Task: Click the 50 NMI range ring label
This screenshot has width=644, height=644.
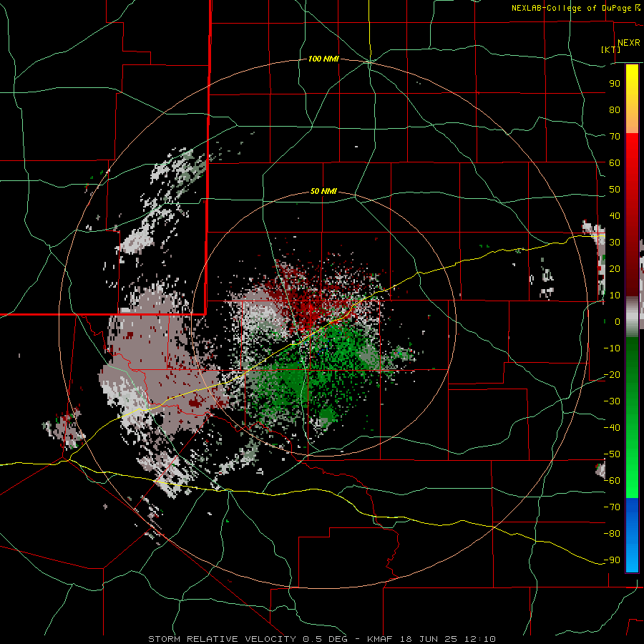Action: pos(323,191)
